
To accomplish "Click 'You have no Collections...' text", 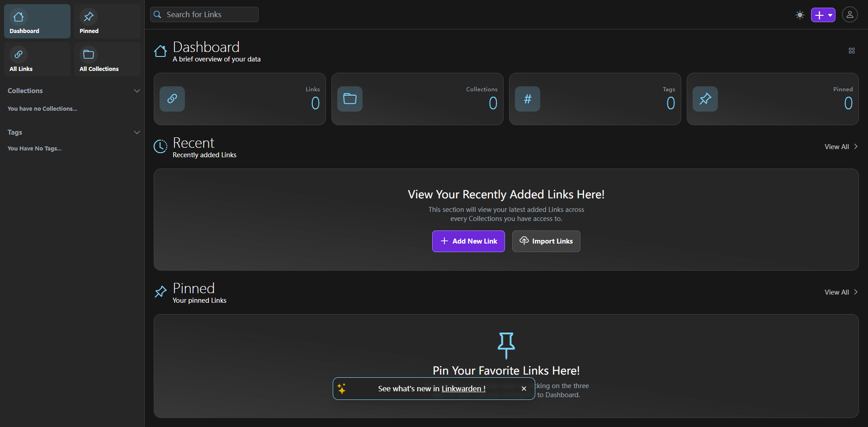I will tap(42, 109).
